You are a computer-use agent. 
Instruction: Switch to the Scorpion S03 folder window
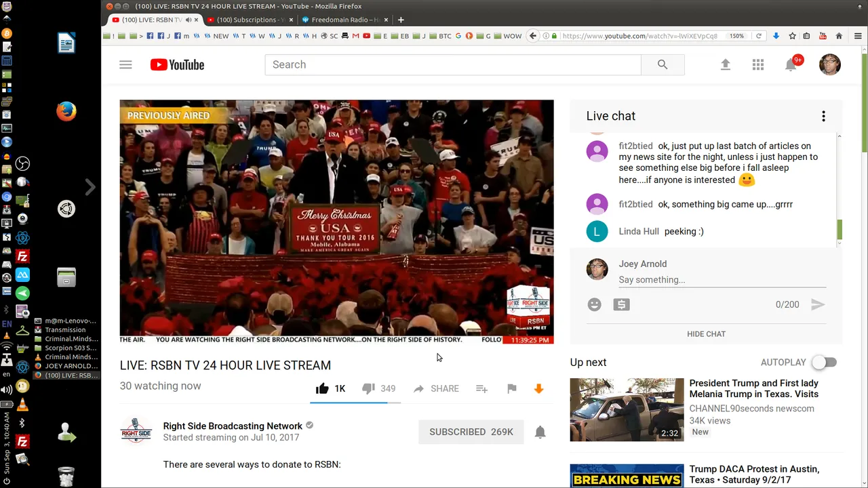click(x=66, y=348)
